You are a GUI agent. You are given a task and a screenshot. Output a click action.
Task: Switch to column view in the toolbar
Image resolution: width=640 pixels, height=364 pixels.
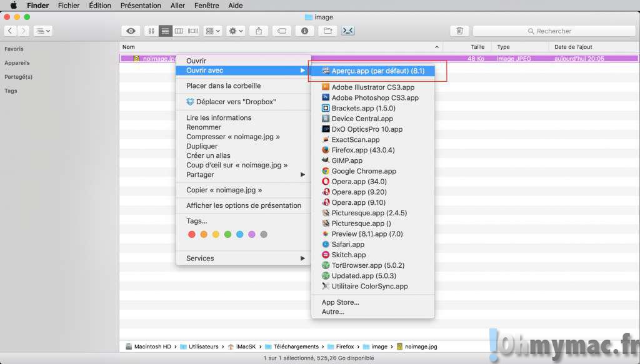coord(179,31)
